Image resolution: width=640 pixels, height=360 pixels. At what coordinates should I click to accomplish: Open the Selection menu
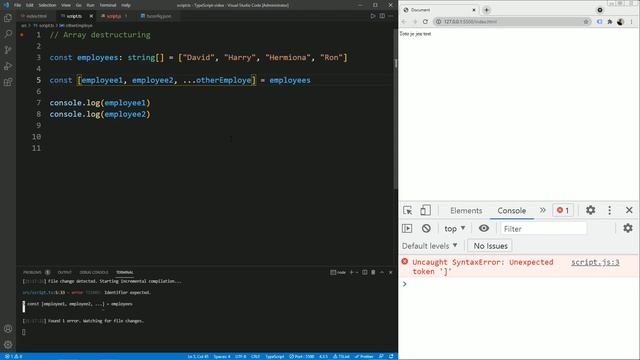point(47,5)
